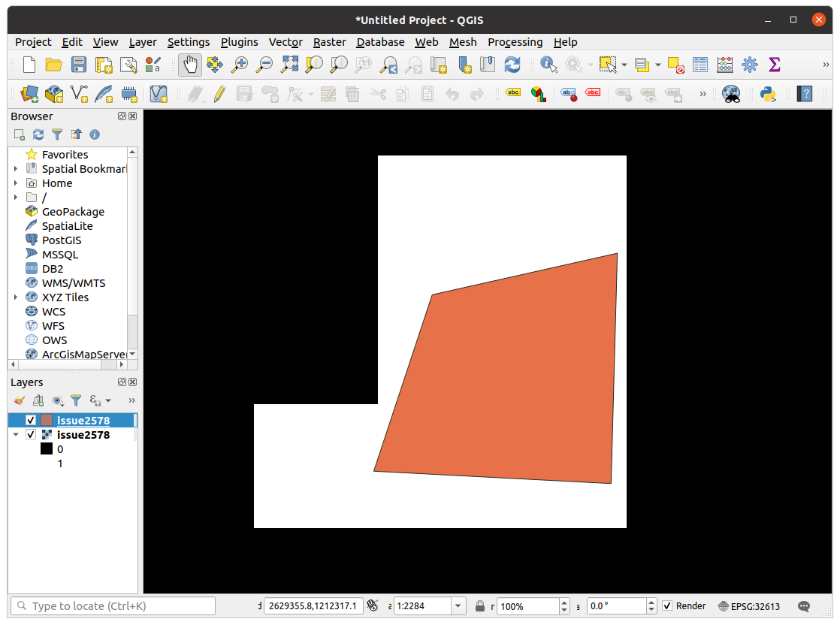Open the Vector menu
Viewport: 840px width, 625px height.
click(286, 42)
